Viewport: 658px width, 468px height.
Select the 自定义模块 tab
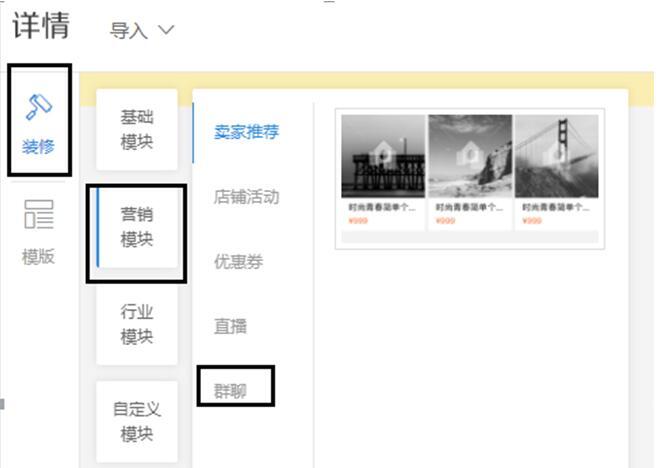[137, 421]
